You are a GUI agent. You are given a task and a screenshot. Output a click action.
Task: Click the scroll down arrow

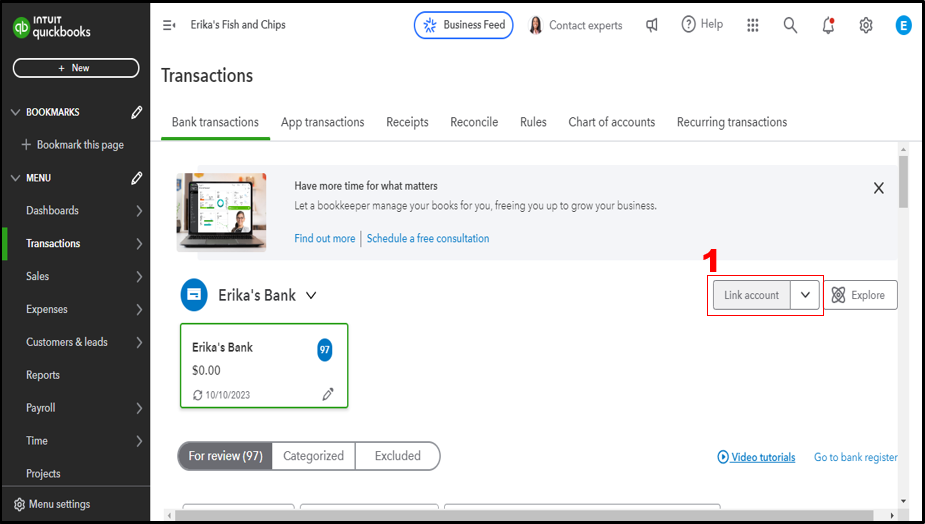(x=903, y=502)
